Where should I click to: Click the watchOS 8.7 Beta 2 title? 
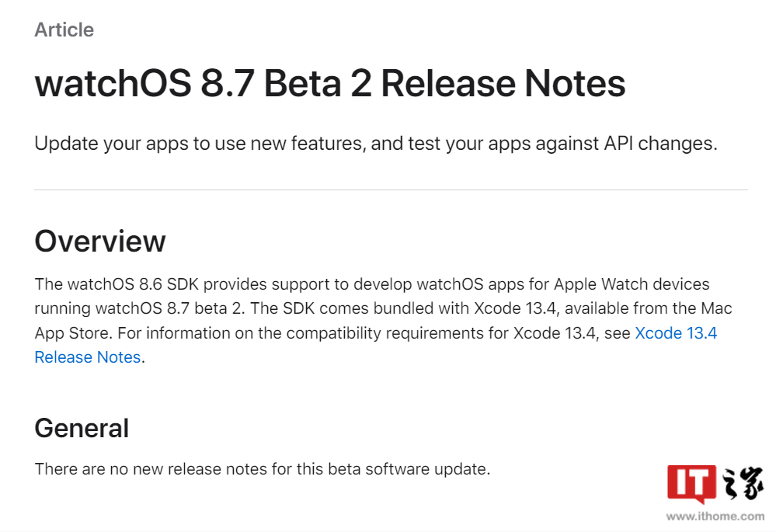(330, 82)
